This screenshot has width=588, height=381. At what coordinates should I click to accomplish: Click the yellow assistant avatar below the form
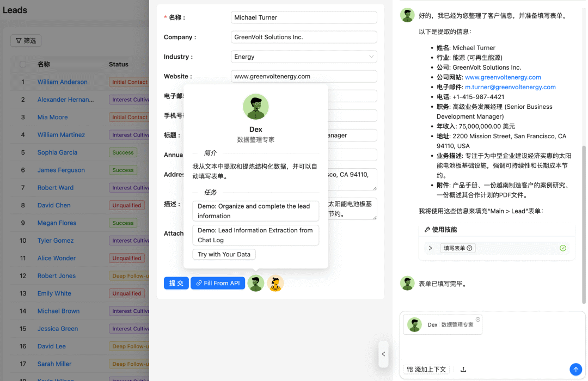coord(275,283)
